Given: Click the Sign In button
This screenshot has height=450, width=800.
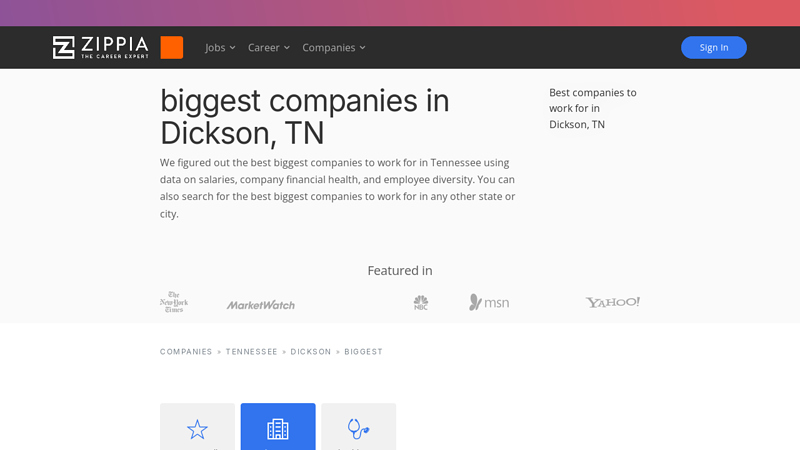Looking at the screenshot, I should click(713, 47).
